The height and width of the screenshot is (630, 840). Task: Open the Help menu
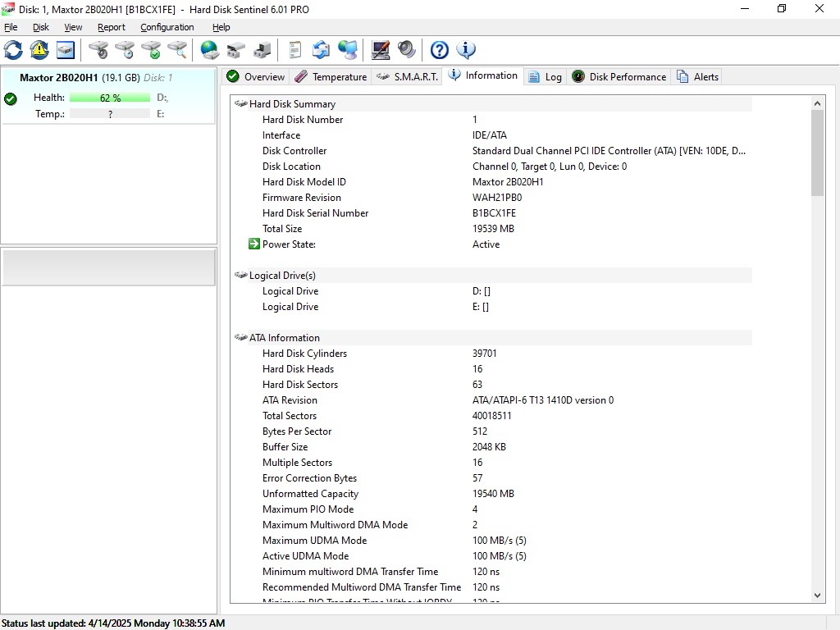pos(221,27)
